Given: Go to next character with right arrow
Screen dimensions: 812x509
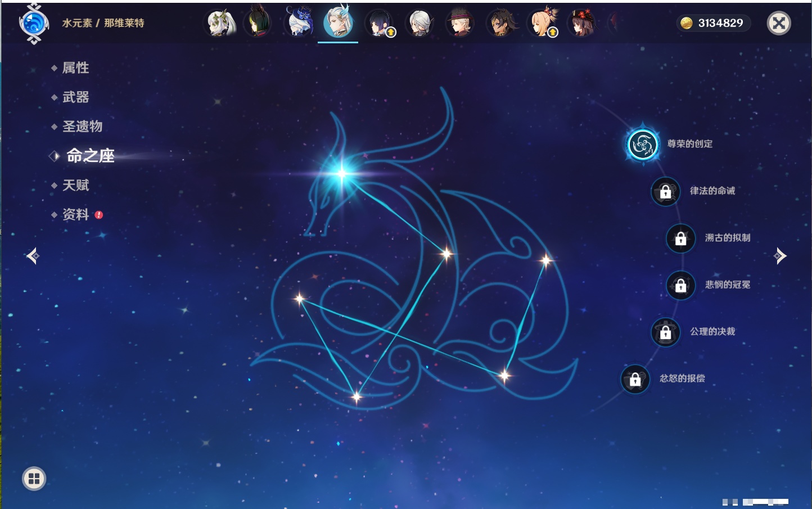Looking at the screenshot, I should pyautogui.click(x=780, y=256).
